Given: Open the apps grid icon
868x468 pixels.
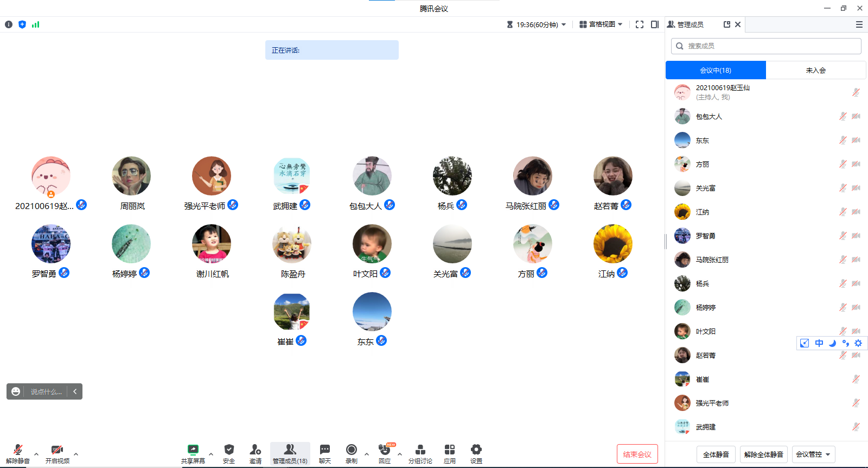Looking at the screenshot, I should pyautogui.click(x=449, y=450).
